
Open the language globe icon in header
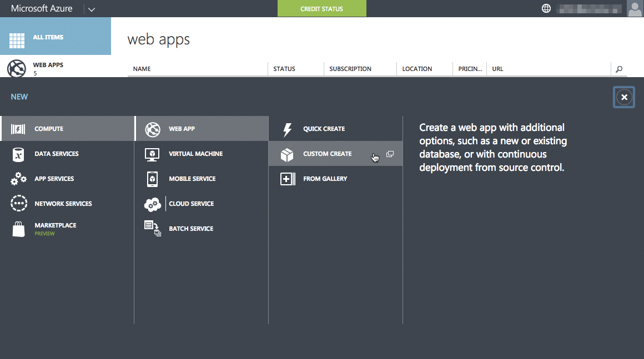click(x=546, y=8)
